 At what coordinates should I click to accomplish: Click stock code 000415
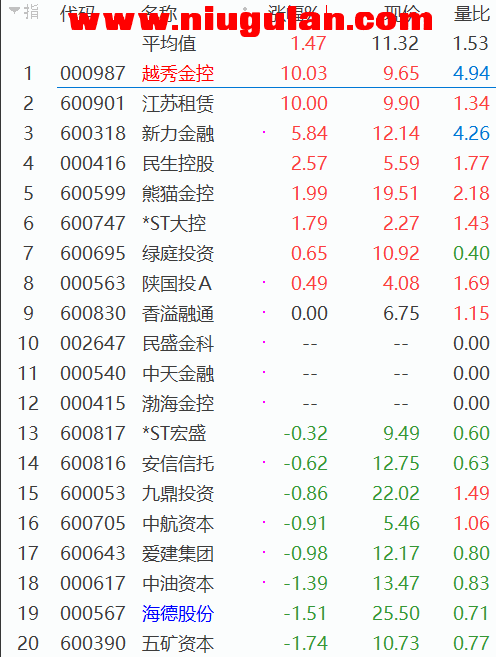coord(93,404)
